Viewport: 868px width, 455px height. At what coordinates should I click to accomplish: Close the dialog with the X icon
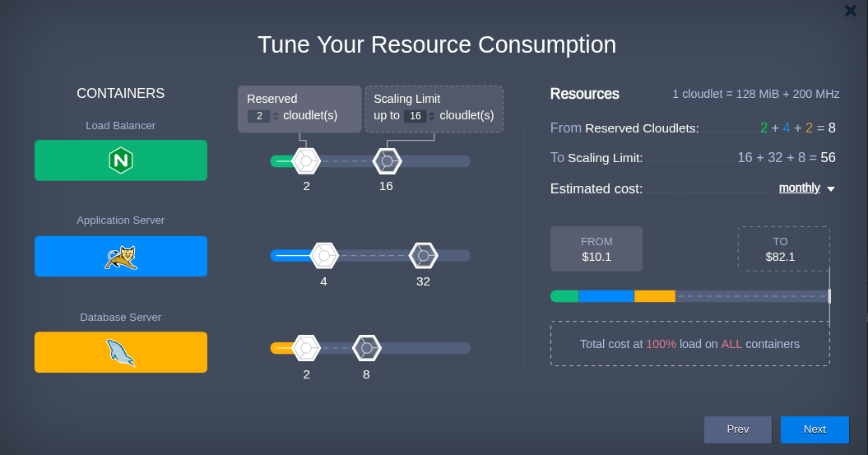[x=850, y=11]
